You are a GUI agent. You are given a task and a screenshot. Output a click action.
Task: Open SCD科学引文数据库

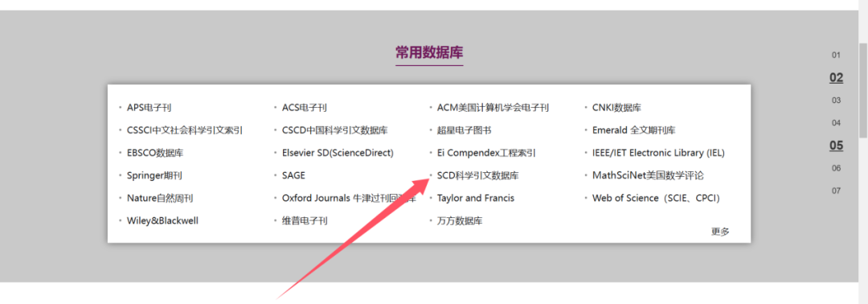(477, 175)
